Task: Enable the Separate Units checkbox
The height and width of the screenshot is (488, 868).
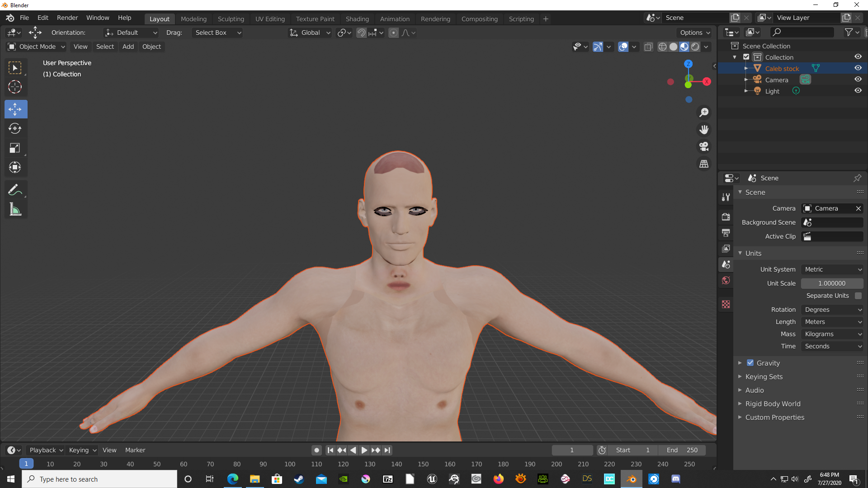Action: point(858,296)
